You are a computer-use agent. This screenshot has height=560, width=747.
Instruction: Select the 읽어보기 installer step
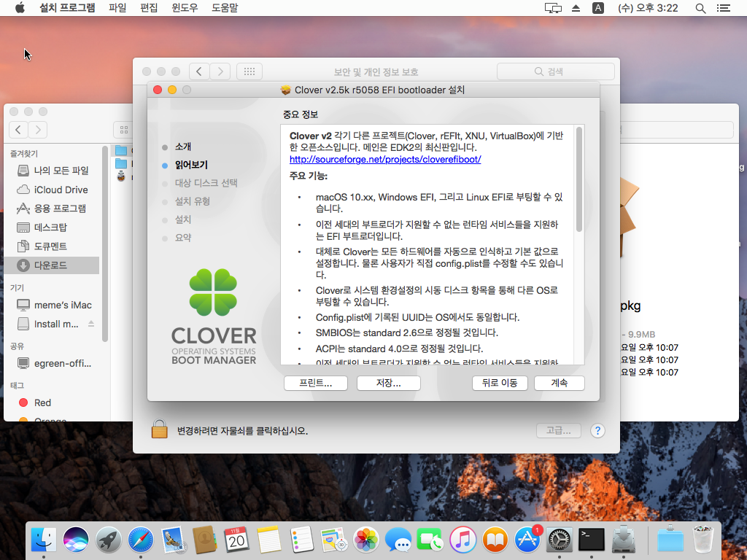(x=191, y=166)
